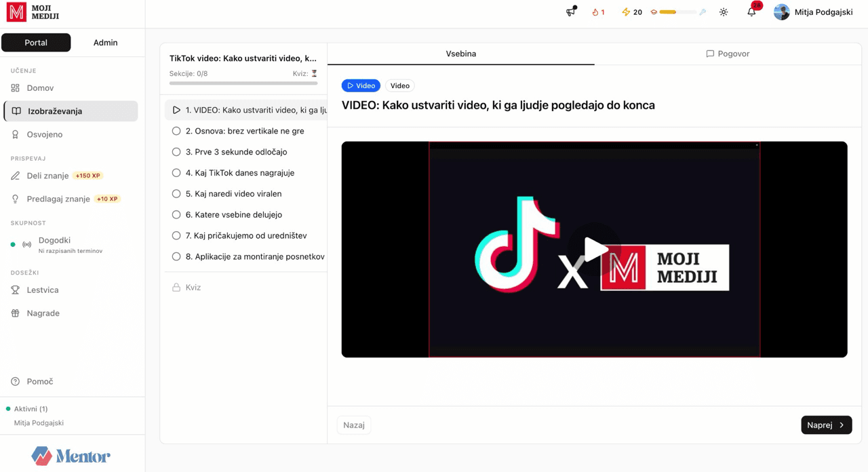Click the Kviz lock icon
This screenshot has height=472, width=868.
[176, 288]
